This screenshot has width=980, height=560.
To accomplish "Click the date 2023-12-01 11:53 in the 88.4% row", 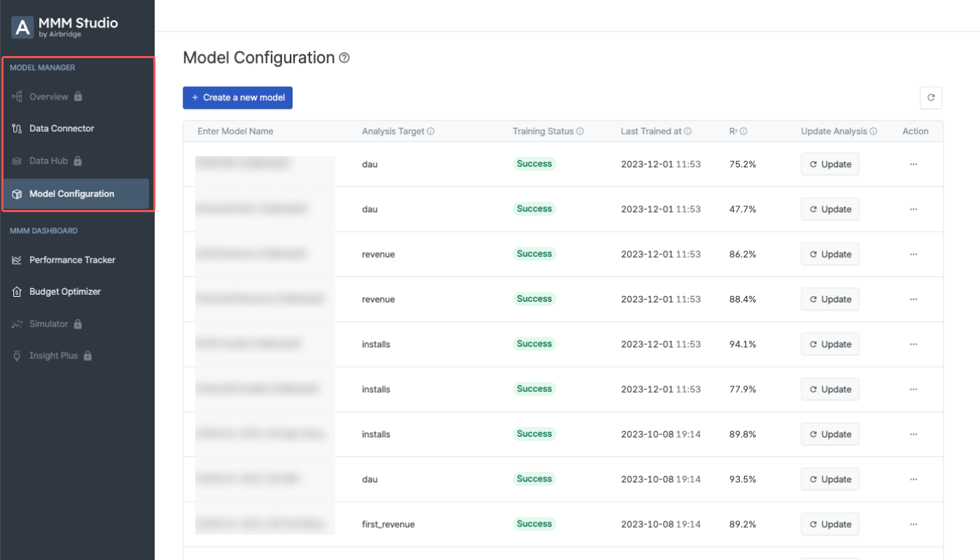I will coord(661,300).
